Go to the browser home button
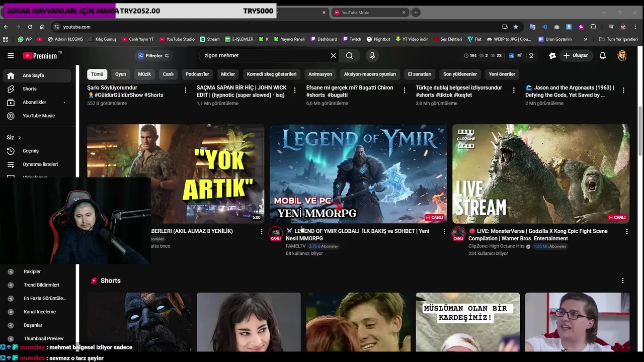This screenshot has height=362, width=644. (42, 27)
